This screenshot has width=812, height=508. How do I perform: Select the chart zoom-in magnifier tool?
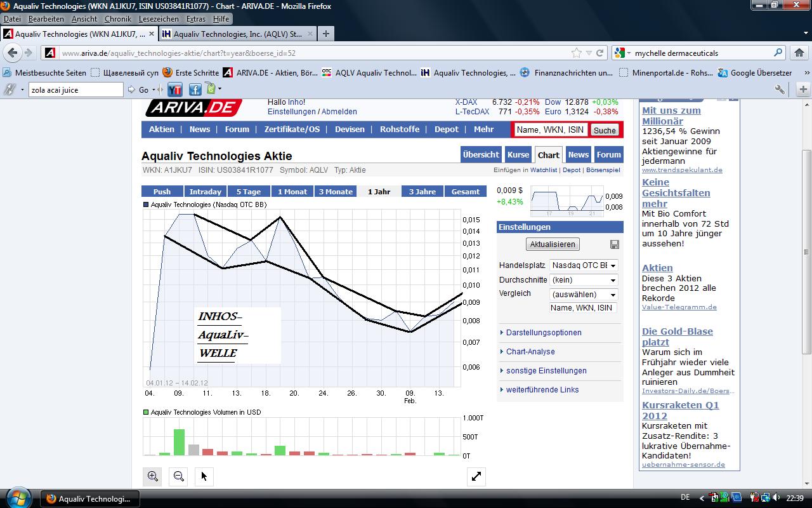pyautogui.click(x=152, y=476)
